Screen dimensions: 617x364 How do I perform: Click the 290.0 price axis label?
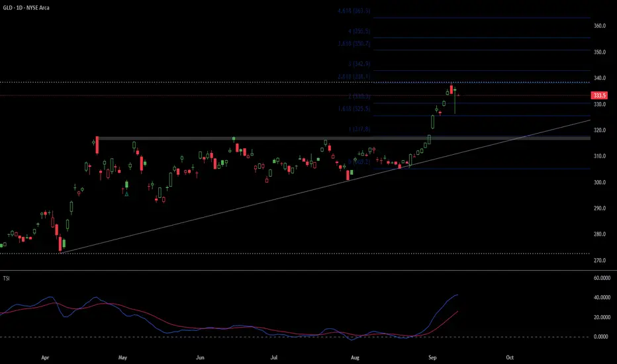(599, 208)
